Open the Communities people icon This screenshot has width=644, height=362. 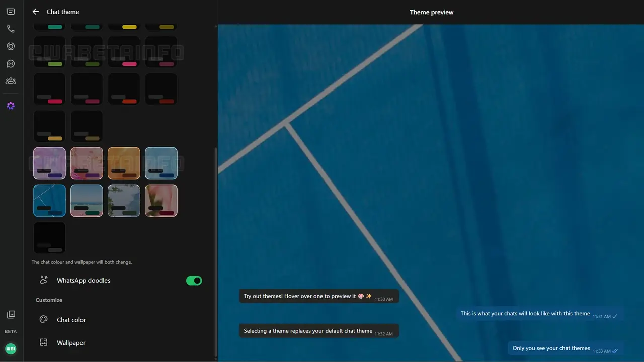click(11, 81)
